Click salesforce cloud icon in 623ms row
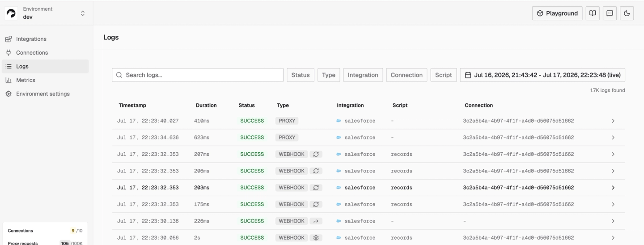This screenshot has width=644, height=245. [339, 138]
